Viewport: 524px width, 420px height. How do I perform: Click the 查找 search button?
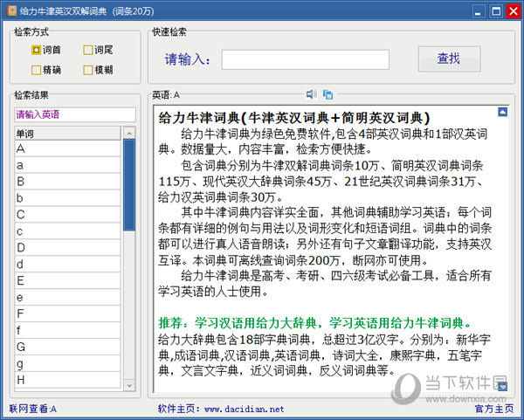(x=449, y=59)
